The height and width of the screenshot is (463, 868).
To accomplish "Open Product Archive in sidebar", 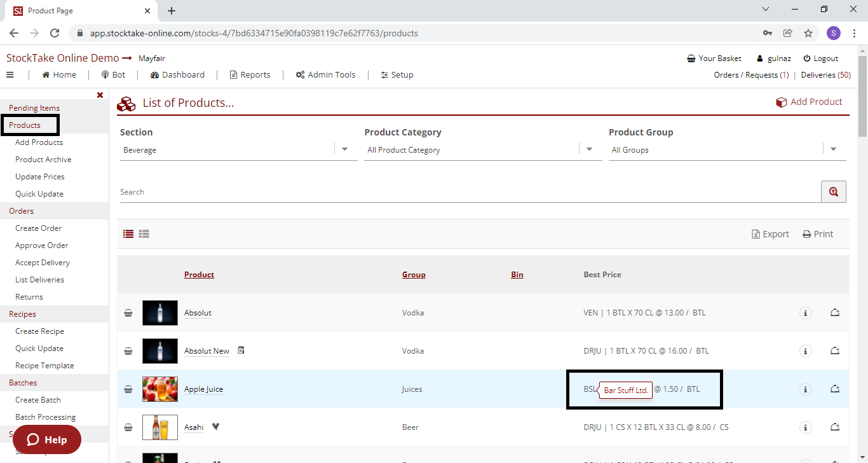I will click(43, 160).
